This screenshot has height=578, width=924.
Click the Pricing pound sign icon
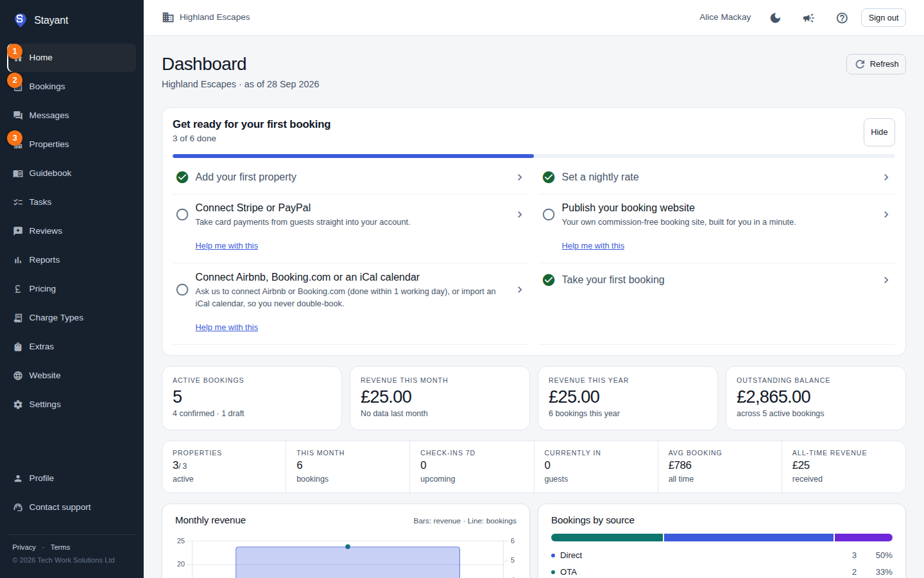coord(18,289)
